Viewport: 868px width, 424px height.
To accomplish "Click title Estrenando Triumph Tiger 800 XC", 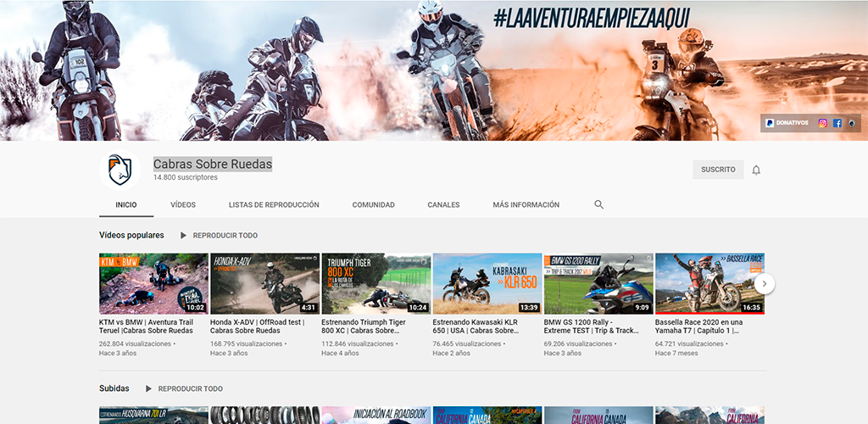I will click(x=364, y=326).
